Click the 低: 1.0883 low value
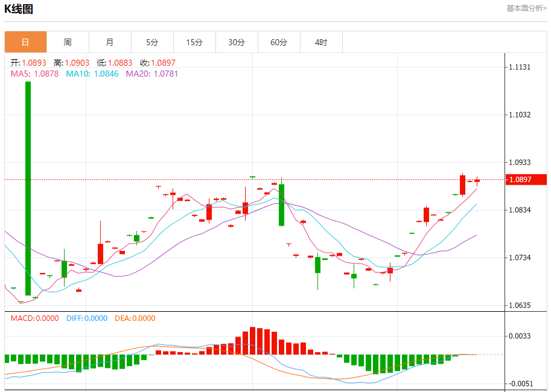Screen dimensions: 551x392 [115, 63]
